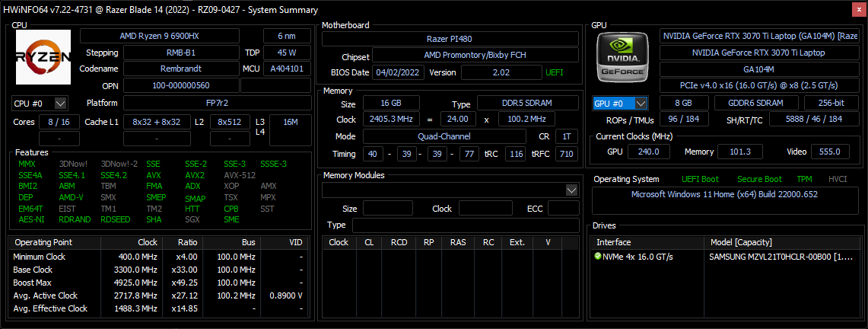
Task: Click the Memory Modules Clock input box
Action: 485,208
